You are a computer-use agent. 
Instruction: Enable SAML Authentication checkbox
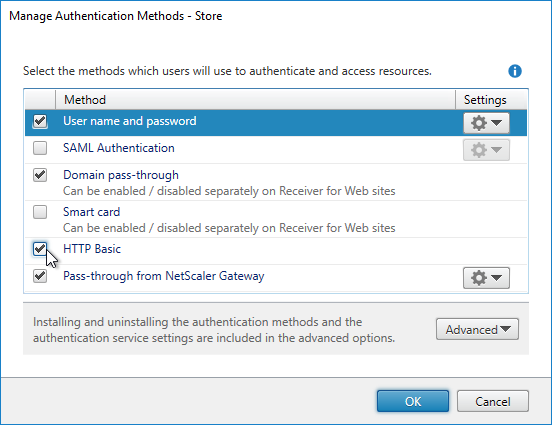click(x=40, y=148)
